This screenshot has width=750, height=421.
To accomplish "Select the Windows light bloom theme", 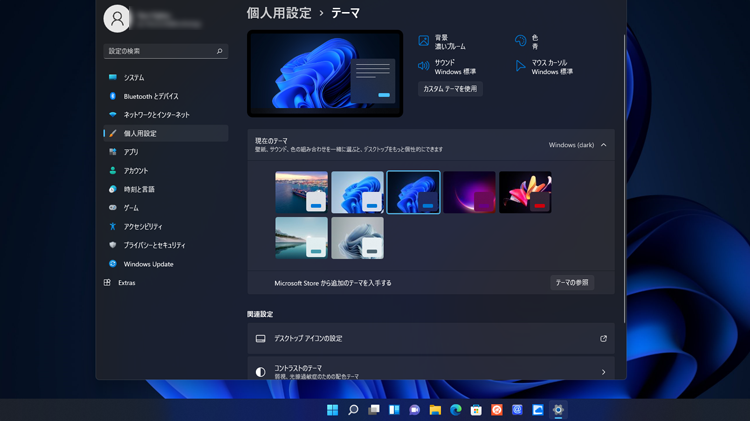I will tap(357, 192).
